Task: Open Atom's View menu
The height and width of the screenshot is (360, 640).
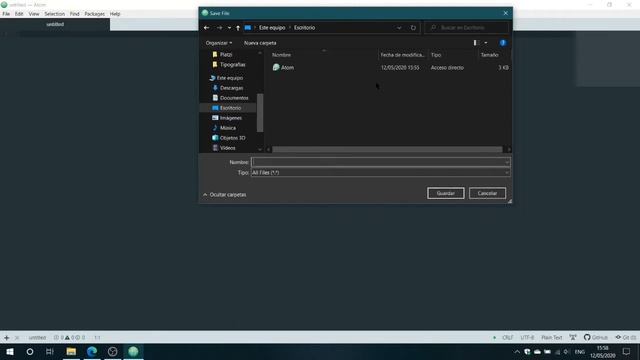Action: (34, 14)
